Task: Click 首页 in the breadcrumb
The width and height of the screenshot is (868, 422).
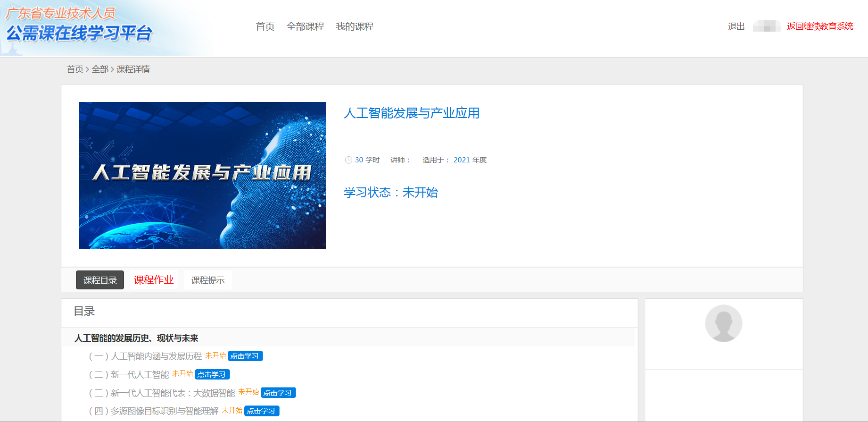Action: [x=75, y=69]
